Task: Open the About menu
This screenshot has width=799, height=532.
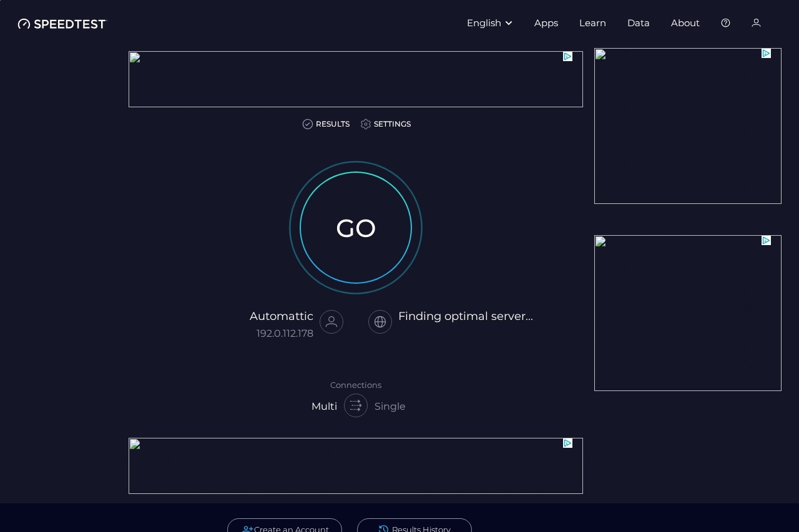Action: coord(685,23)
